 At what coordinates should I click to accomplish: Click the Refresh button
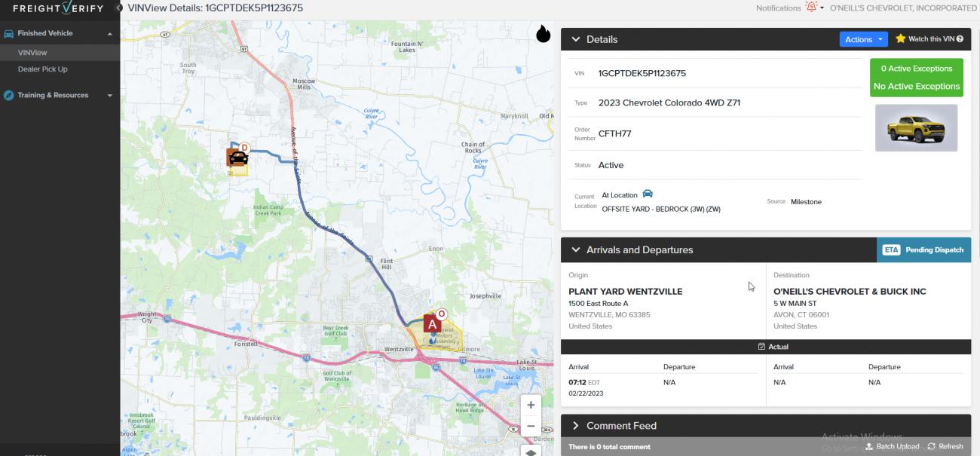pos(945,446)
